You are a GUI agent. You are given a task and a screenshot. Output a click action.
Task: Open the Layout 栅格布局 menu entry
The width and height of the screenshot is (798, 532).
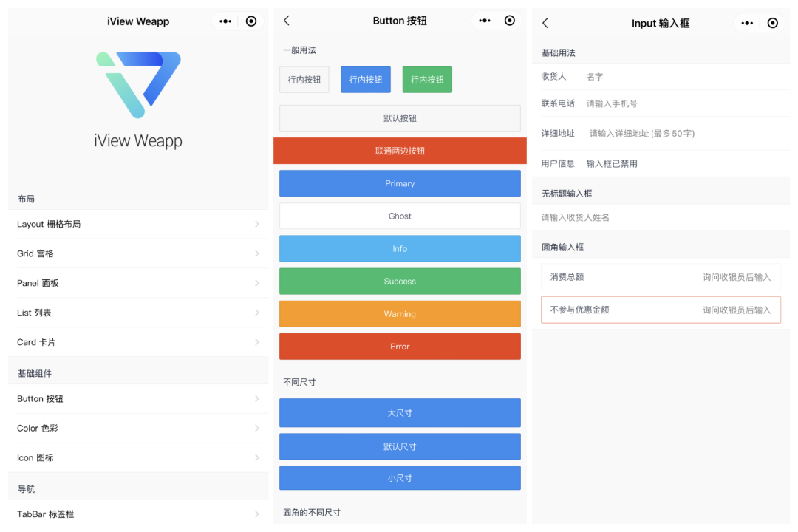point(138,224)
